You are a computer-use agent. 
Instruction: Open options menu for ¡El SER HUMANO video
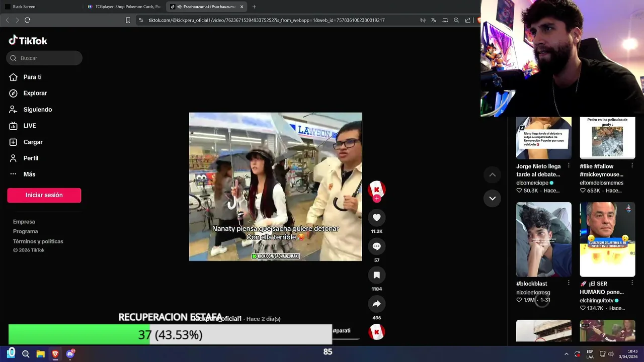632,283
